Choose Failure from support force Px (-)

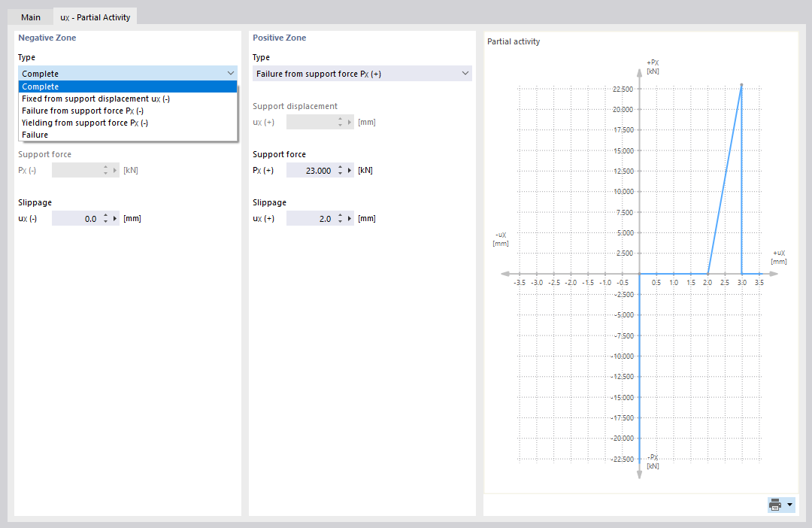point(127,111)
